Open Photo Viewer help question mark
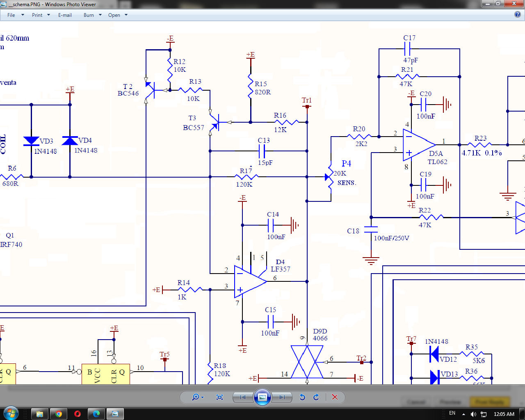Screen dimensions: 525x420 (518, 14)
